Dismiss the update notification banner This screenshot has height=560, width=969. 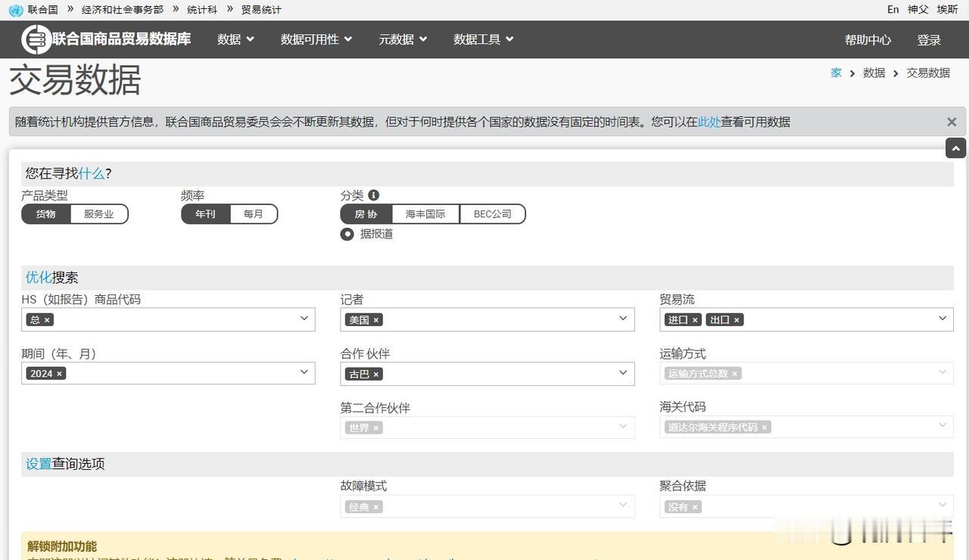tap(952, 121)
